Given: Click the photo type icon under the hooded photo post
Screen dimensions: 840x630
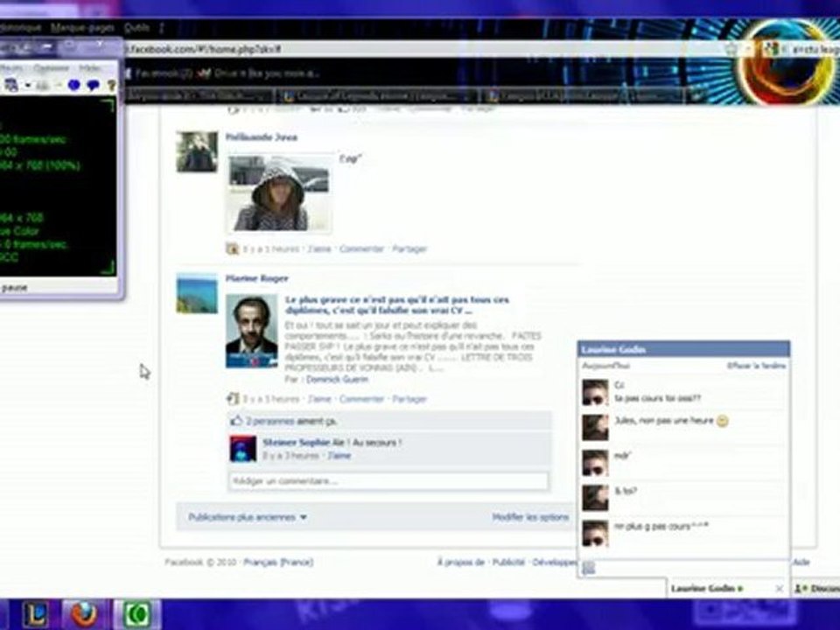Looking at the screenshot, I should click(232, 248).
